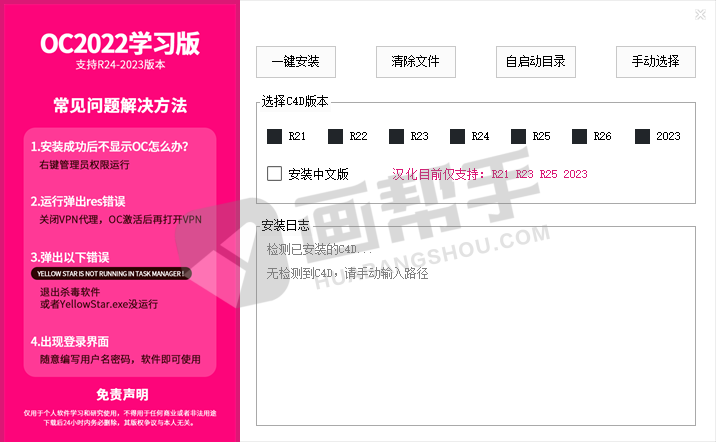
Task: Click the 选择C4D版本 group label
Action: [x=295, y=101]
